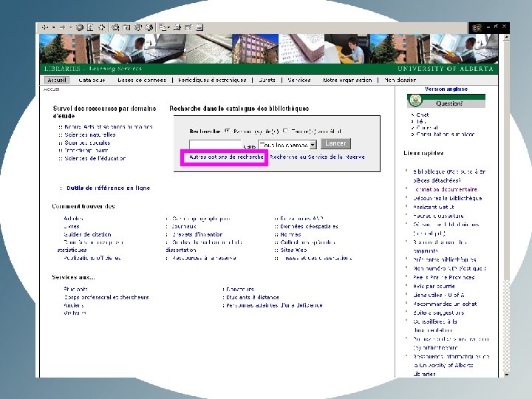Open 'Guides de citation' link
This screenshot has width=532, height=399.
coord(87,234)
